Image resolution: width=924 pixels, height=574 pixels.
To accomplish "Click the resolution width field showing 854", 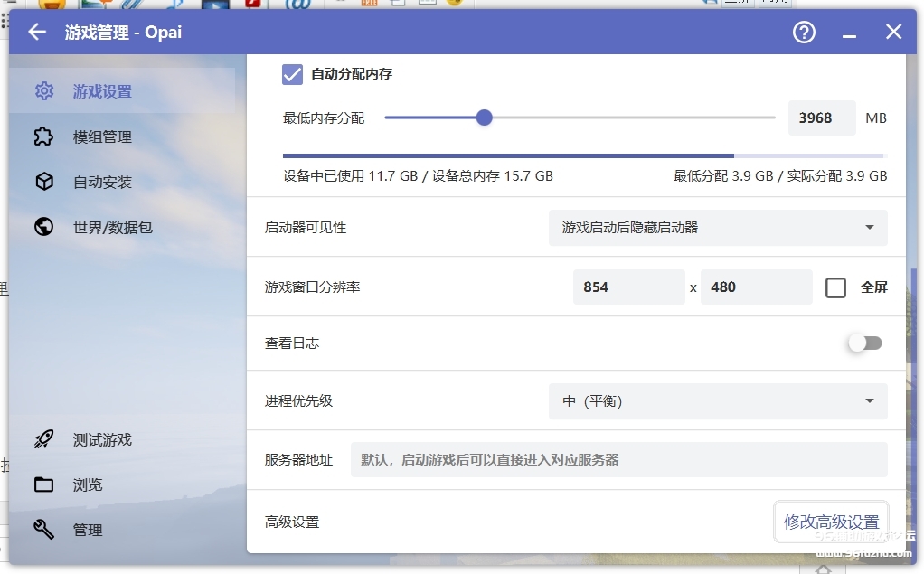I will click(x=628, y=287).
